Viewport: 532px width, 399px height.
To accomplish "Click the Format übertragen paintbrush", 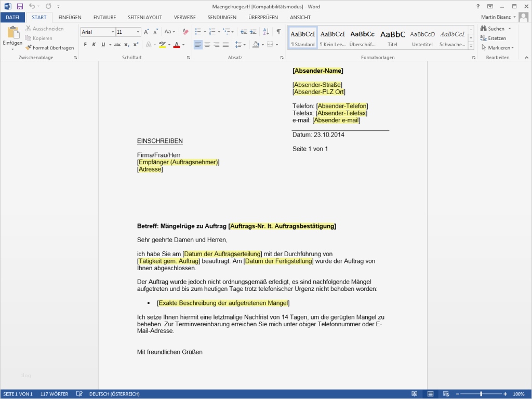I will [29, 48].
